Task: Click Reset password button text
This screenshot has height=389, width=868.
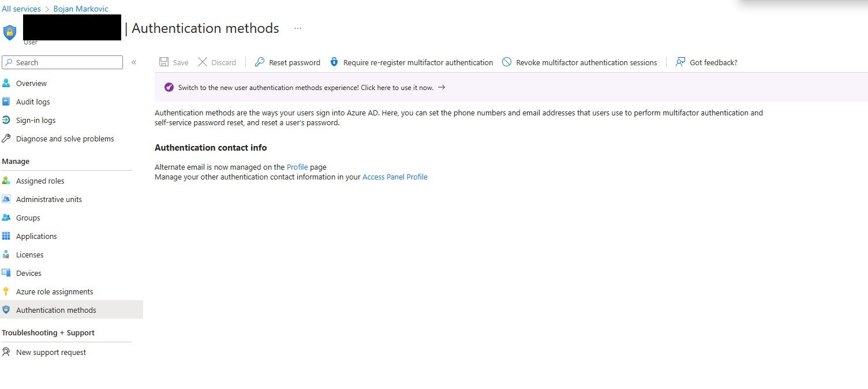Action: [294, 62]
